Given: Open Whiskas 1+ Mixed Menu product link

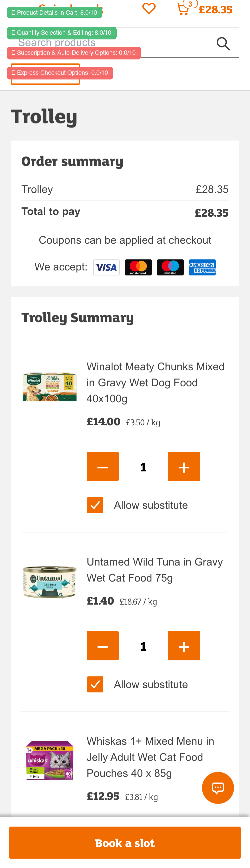Looking at the screenshot, I should coord(150,757).
